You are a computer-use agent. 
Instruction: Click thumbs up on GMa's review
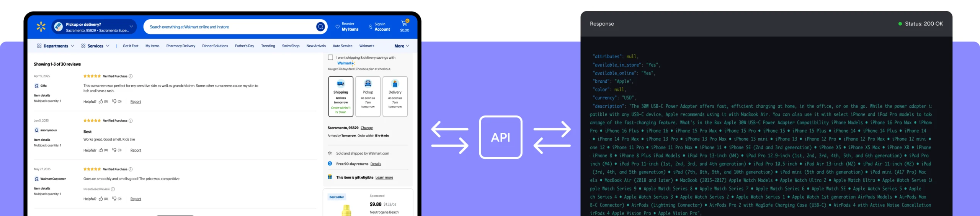(x=101, y=102)
